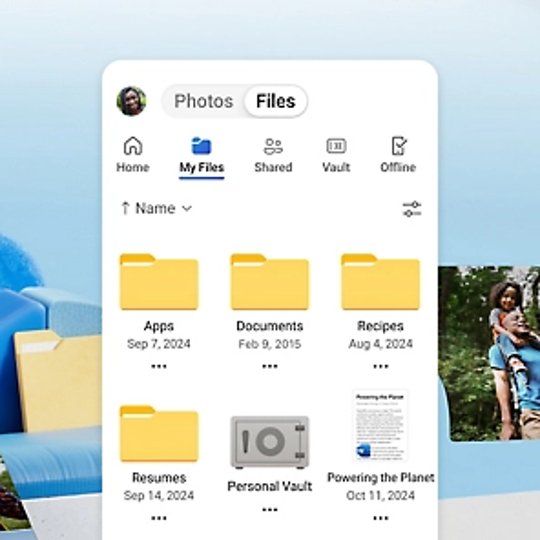Open the Recipes folder
540x540 pixels.
click(x=381, y=282)
